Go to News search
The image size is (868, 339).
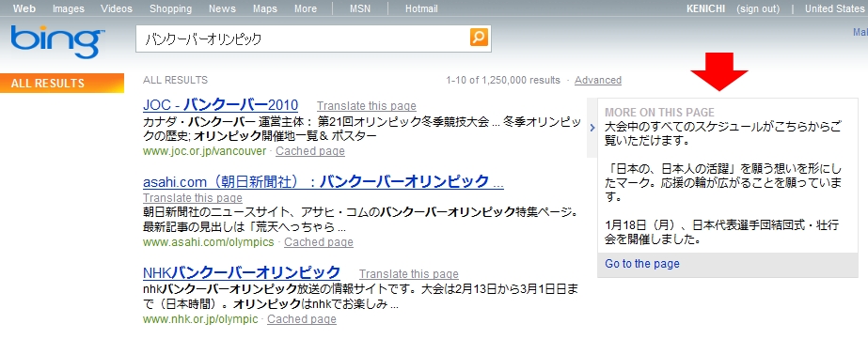[222, 8]
